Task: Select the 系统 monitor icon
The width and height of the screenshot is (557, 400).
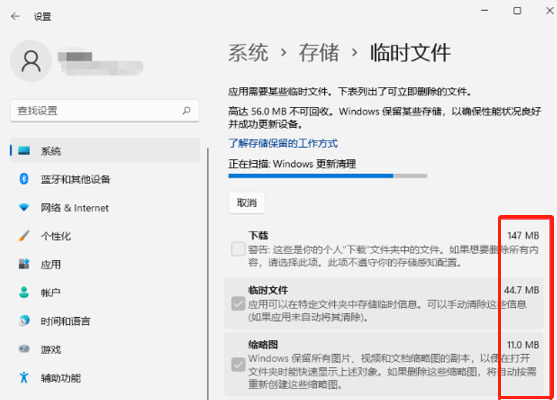Action: coord(24,151)
